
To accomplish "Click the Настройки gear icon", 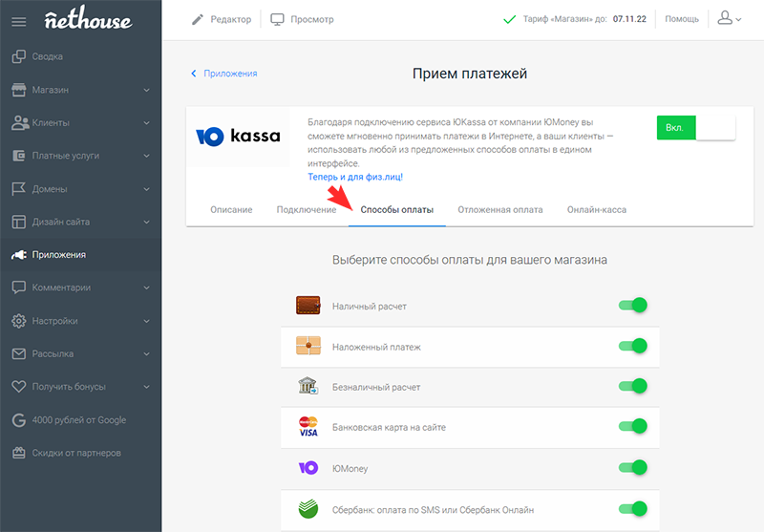I will point(18,321).
